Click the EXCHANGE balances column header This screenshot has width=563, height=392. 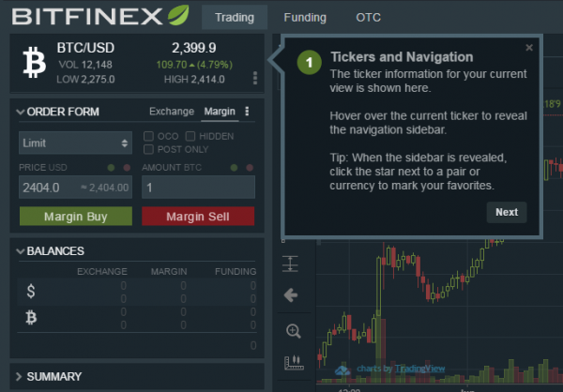pyautogui.click(x=102, y=271)
